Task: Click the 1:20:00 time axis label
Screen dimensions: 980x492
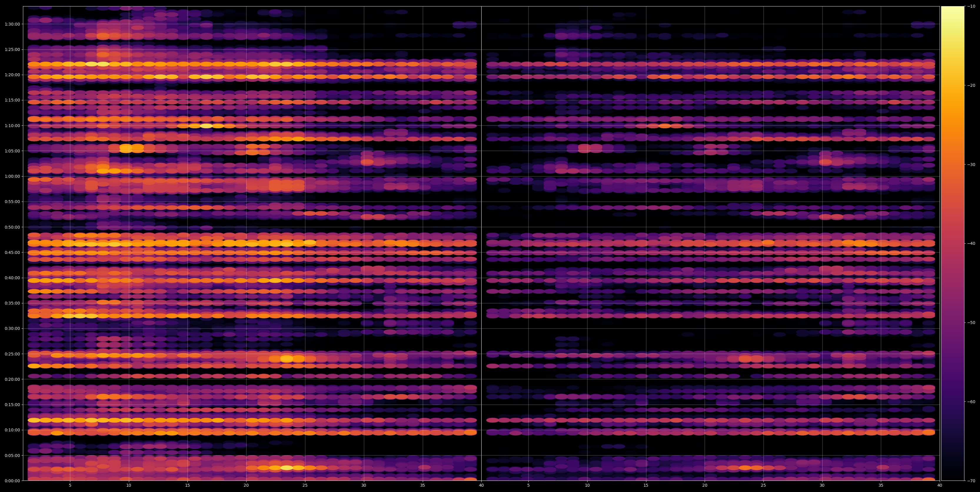Action: (x=12, y=75)
